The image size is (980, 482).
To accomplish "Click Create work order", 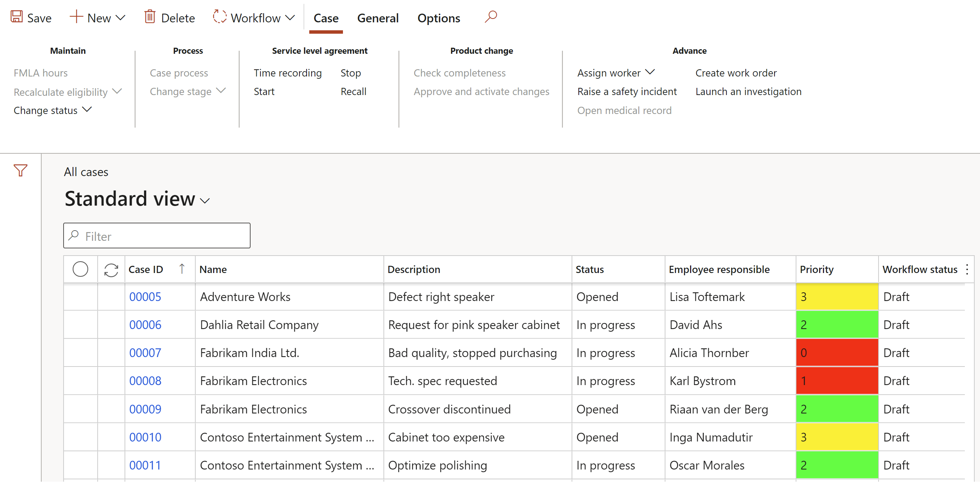I will (736, 73).
